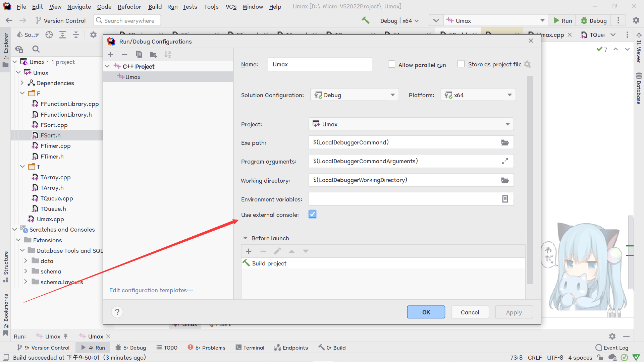The height and width of the screenshot is (362, 644).
Task: Collapse the Before launch section
Action: point(245,238)
